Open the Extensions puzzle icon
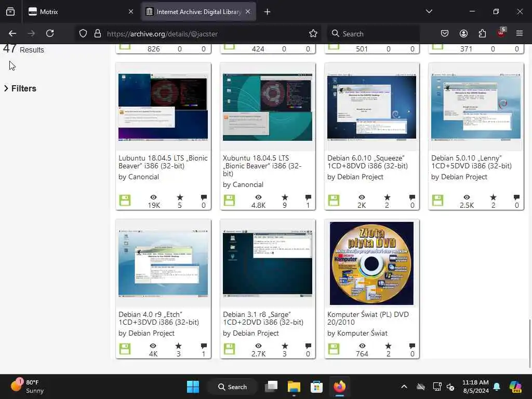This screenshot has width=532, height=399. (x=482, y=33)
